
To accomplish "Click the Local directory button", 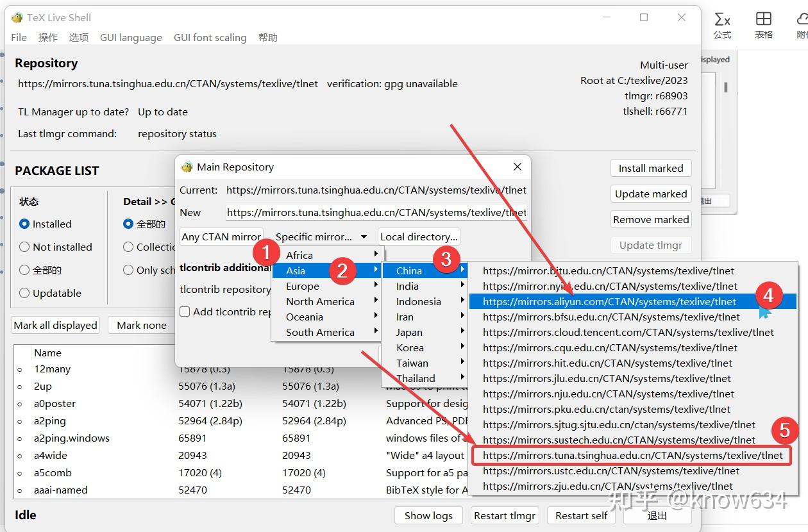I will 419,237.
